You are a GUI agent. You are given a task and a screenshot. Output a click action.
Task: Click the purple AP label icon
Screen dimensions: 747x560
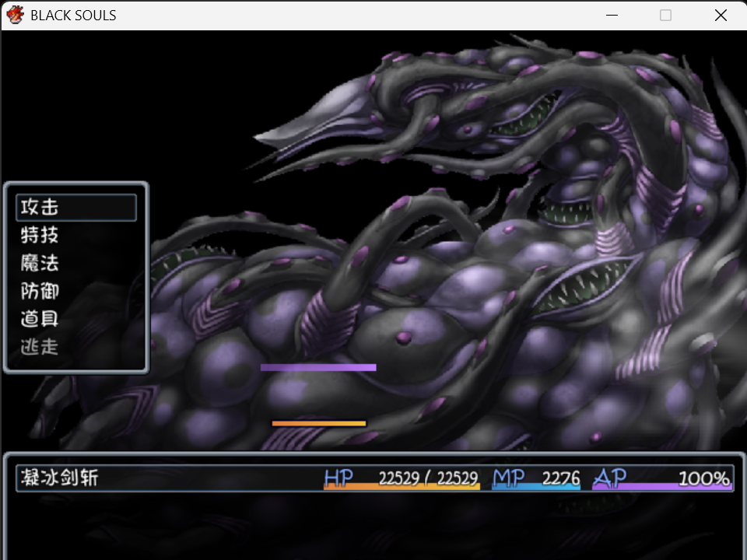pyautogui.click(x=610, y=478)
